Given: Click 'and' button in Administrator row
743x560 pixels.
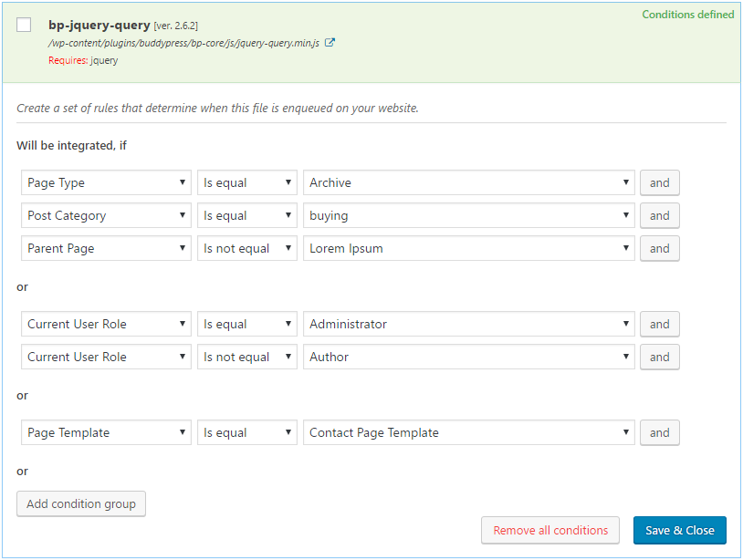Looking at the screenshot, I should (660, 324).
